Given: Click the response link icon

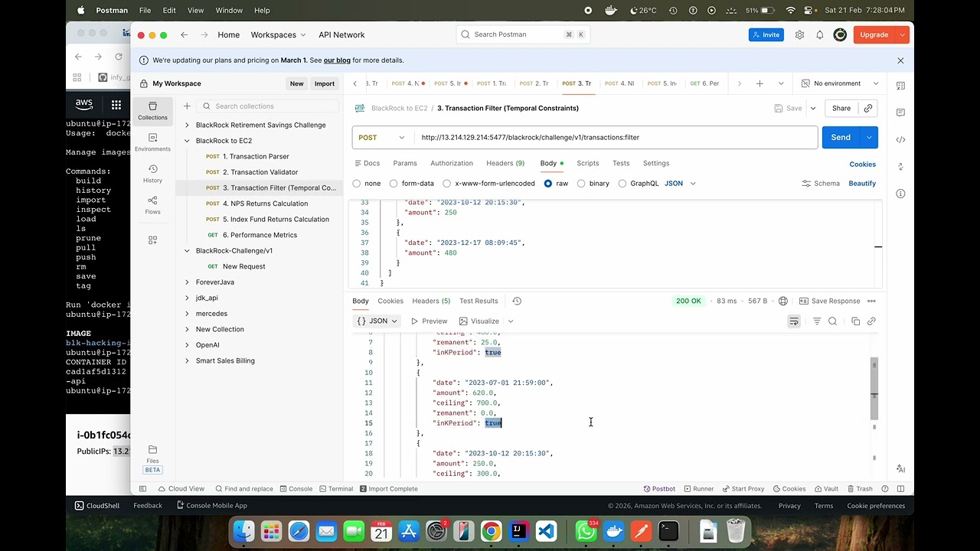Looking at the screenshot, I should pyautogui.click(x=871, y=321).
